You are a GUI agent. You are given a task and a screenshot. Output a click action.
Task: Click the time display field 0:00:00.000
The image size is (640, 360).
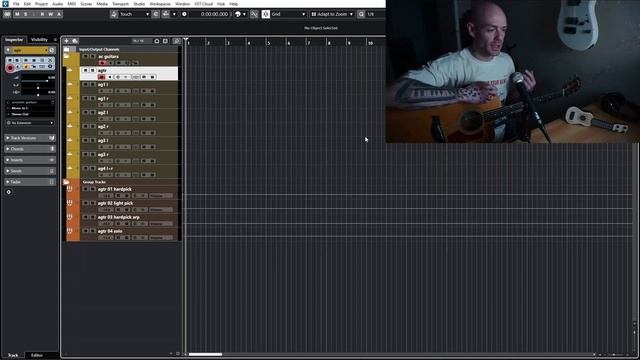click(215, 14)
